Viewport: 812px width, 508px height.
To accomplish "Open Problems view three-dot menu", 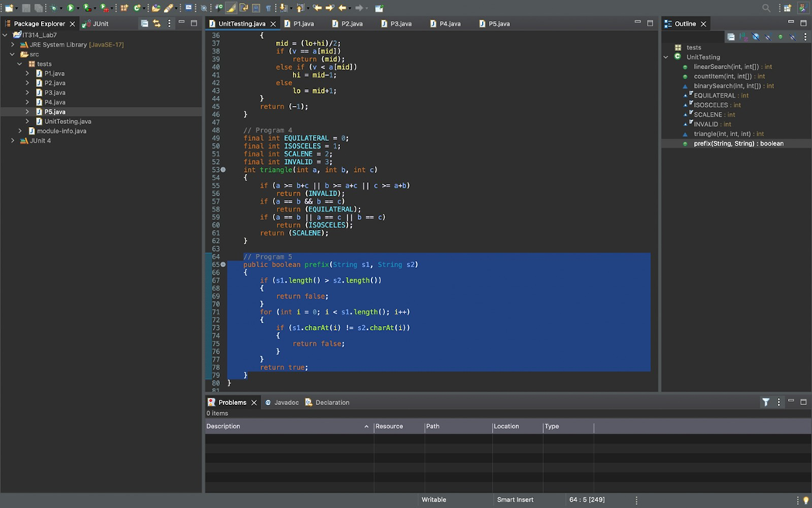I will [779, 402].
